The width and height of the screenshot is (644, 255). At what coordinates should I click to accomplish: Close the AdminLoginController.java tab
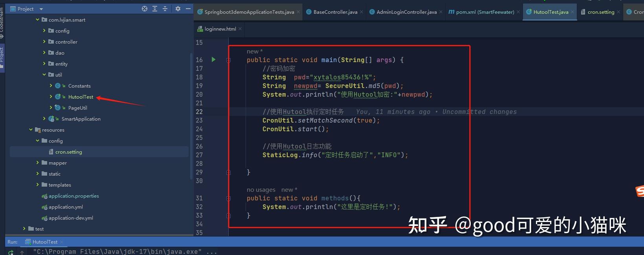[441, 12]
